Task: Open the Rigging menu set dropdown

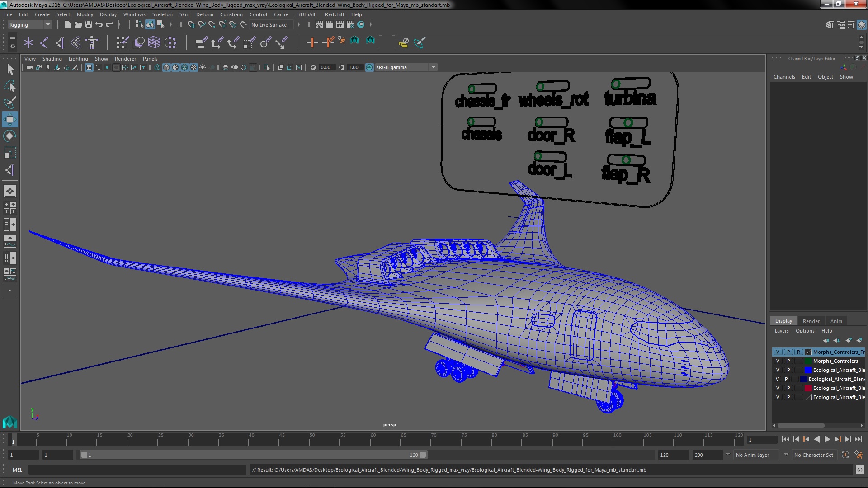Action: [x=30, y=25]
